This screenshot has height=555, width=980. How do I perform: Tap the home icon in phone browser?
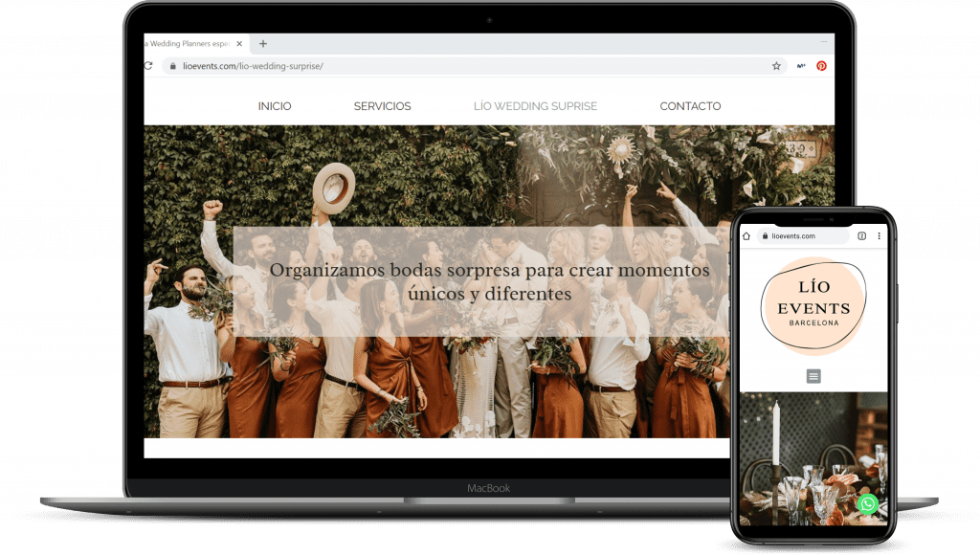[746, 236]
